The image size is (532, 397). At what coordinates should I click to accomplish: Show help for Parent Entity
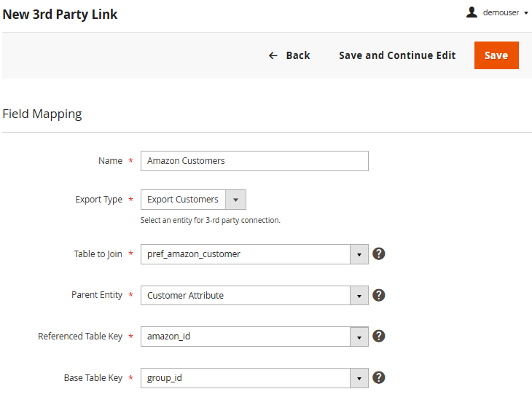(x=379, y=295)
